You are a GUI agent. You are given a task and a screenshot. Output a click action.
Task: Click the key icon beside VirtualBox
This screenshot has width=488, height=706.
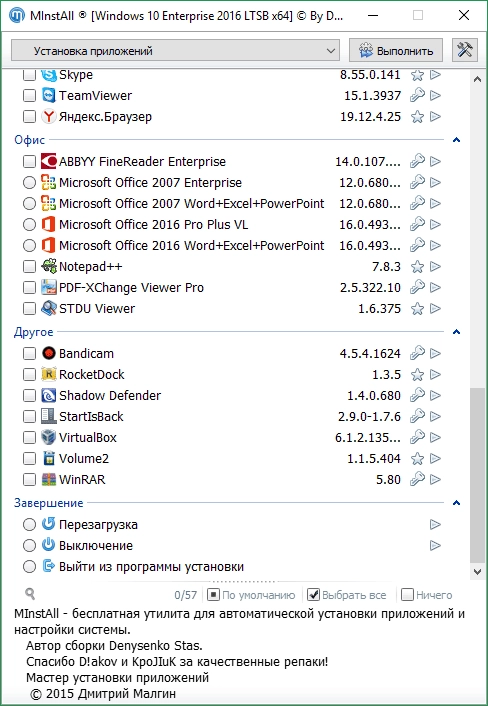pyautogui.click(x=417, y=437)
